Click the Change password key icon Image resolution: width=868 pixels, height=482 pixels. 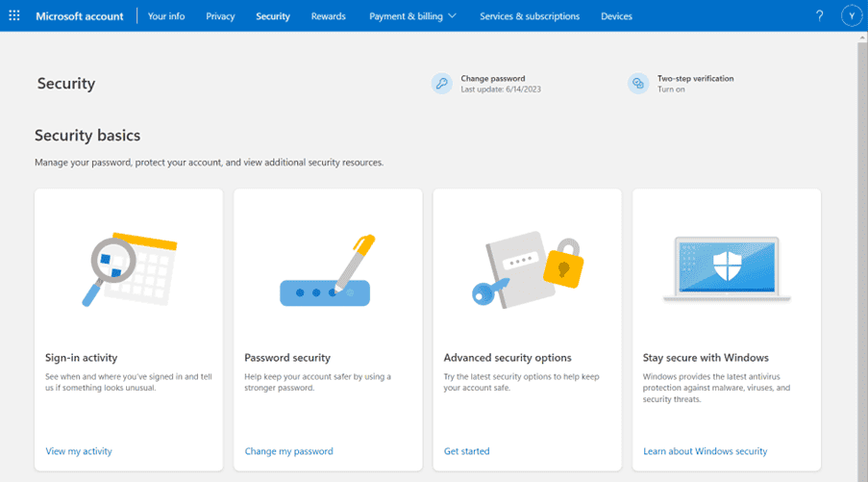click(x=442, y=84)
